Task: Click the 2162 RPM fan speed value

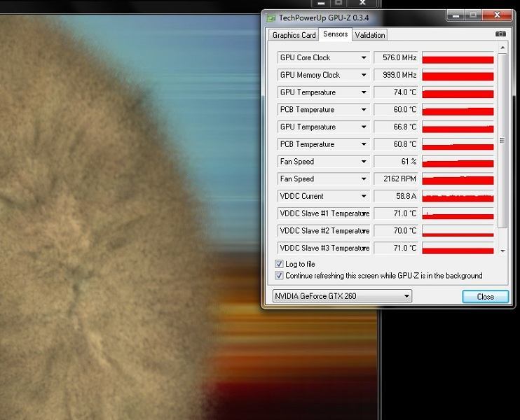Action: click(x=396, y=179)
